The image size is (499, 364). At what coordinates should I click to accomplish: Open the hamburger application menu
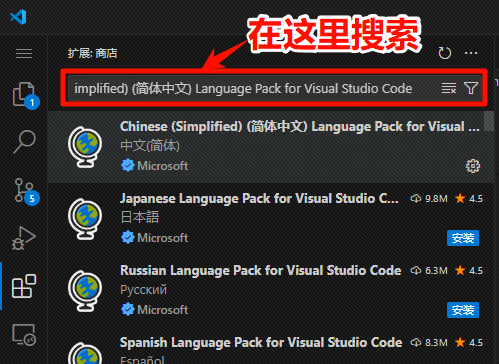click(24, 53)
